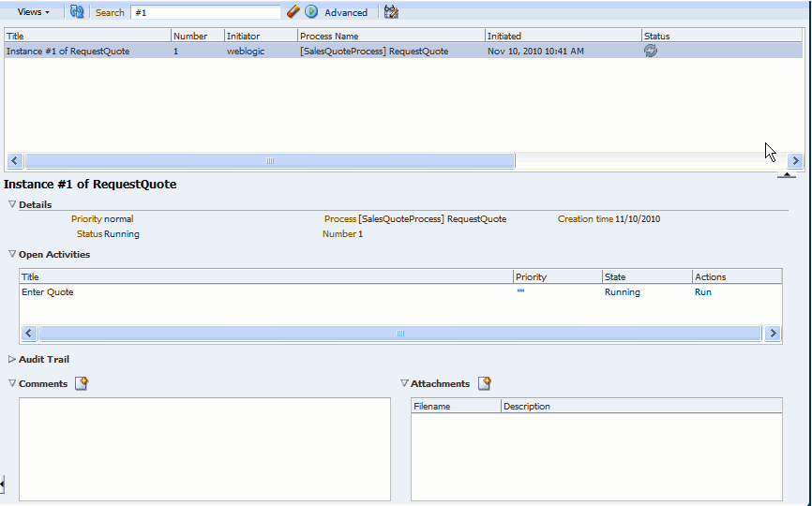This screenshot has height=506, width=812.
Task: Expand the Audit Trail section
Action: pos(12,359)
